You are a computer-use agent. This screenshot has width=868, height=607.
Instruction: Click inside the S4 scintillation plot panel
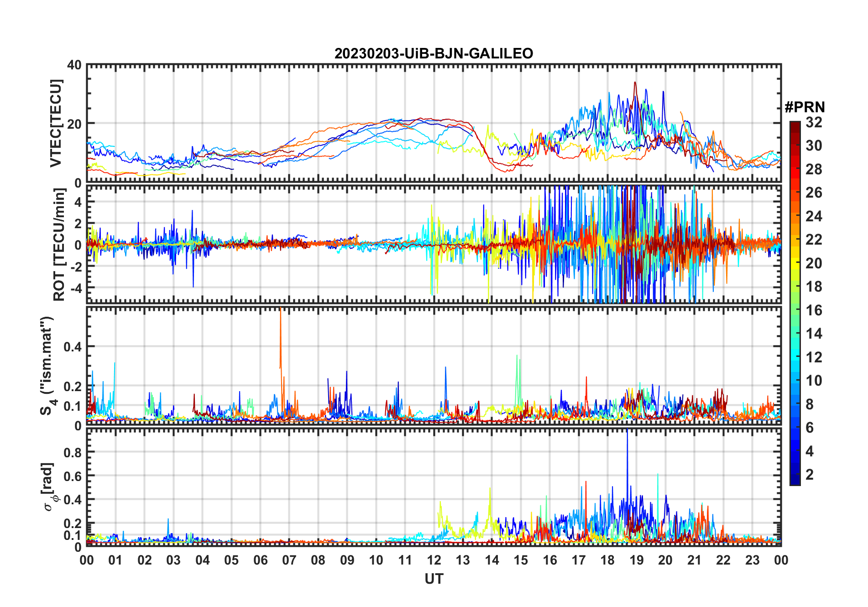[x=434, y=366]
